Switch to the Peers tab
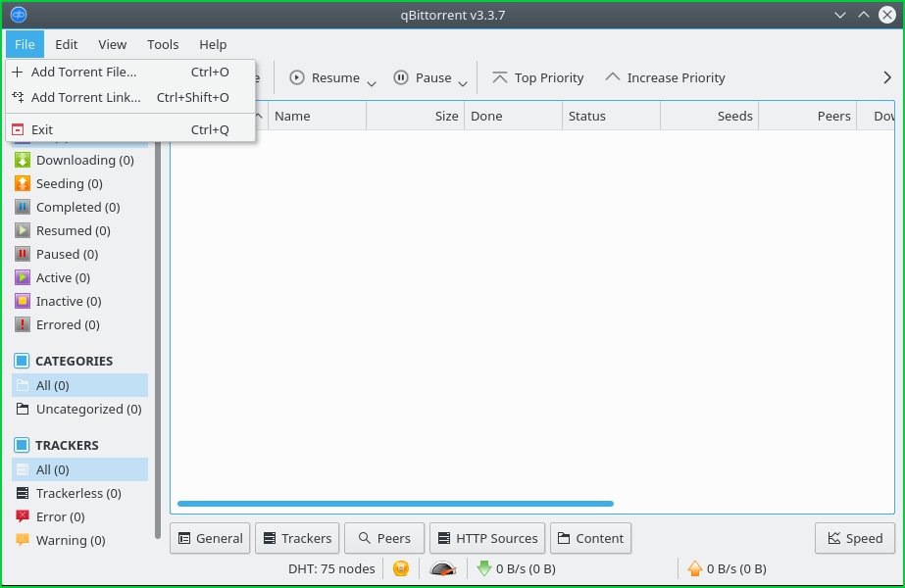 point(384,538)
